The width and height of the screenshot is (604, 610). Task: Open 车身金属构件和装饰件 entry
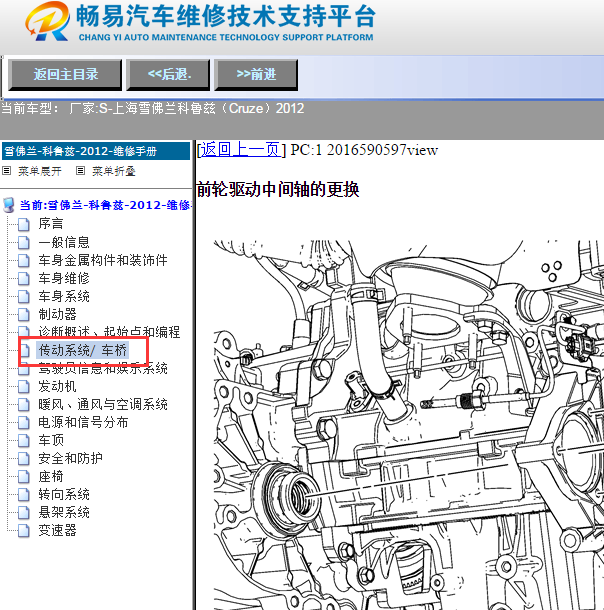103,260
